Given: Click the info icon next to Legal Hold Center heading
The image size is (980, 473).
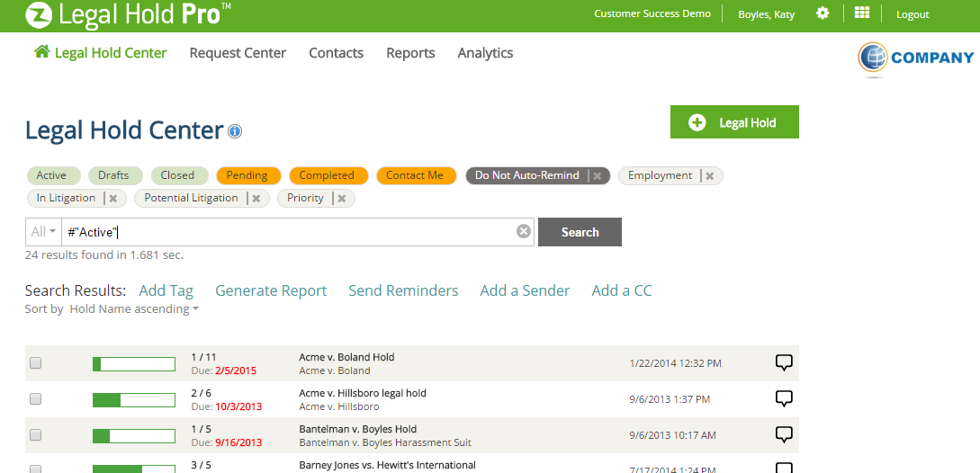Looking at the screenshot, I should click(235, 132).
